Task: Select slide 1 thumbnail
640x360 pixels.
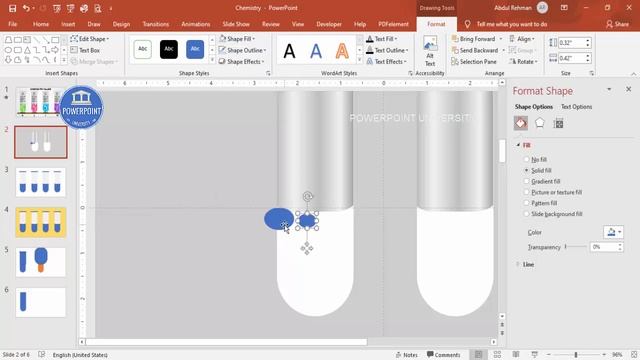Action: point(40,101)
